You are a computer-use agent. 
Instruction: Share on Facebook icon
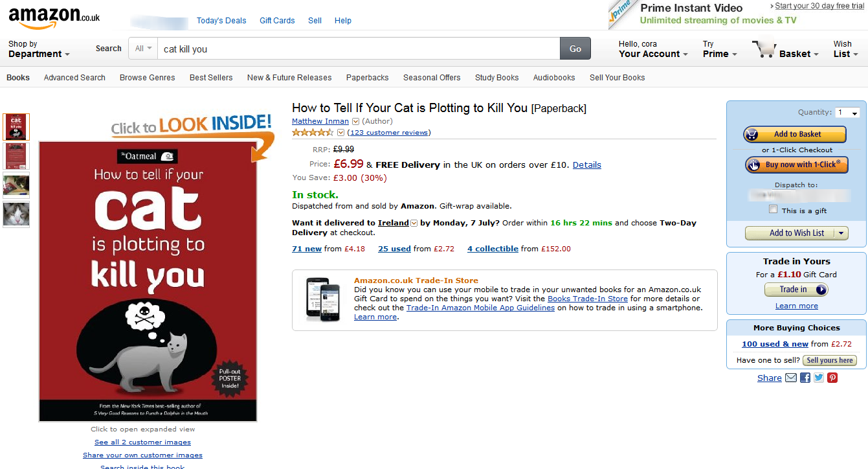(805, 378)
